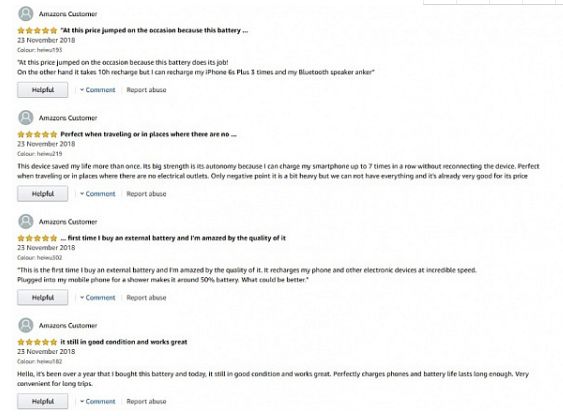Screen dimensions: 563x416
Task: Mark the 'first time I buy' review as Helpful
Action: pos(42,298)
